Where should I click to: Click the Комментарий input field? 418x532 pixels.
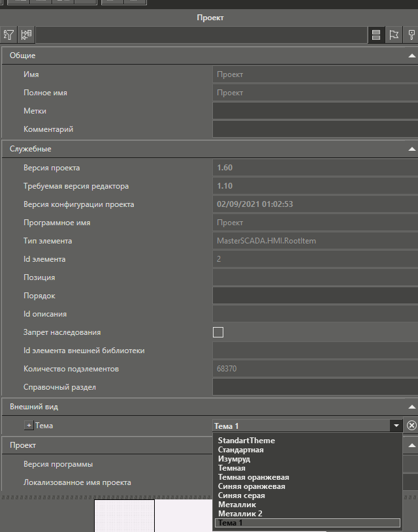[315, 129]
